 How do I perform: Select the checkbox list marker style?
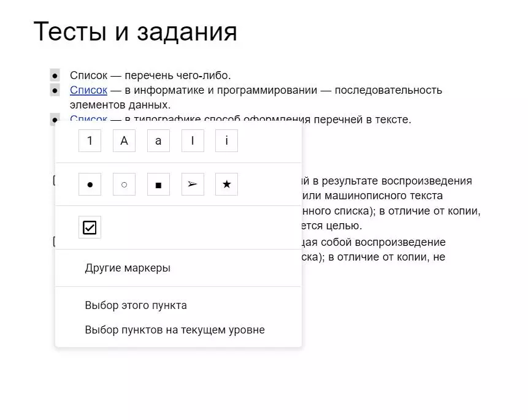(x=90, y=227)
